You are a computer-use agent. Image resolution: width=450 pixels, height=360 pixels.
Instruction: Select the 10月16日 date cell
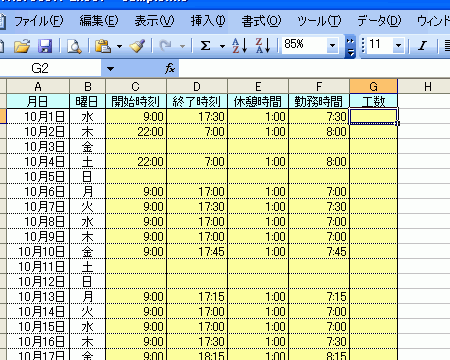coord(38,341)
